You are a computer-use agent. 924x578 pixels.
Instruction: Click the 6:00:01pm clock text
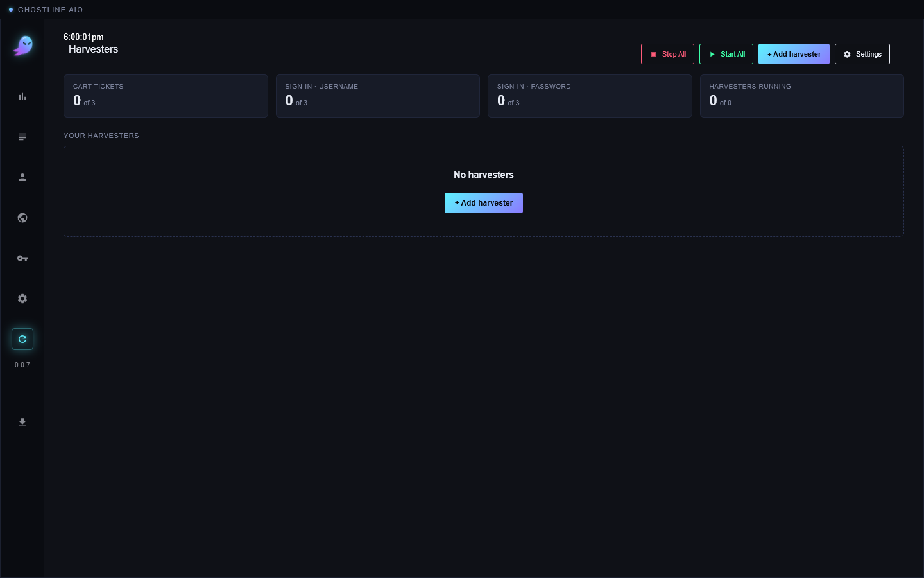tap(83, 37)
